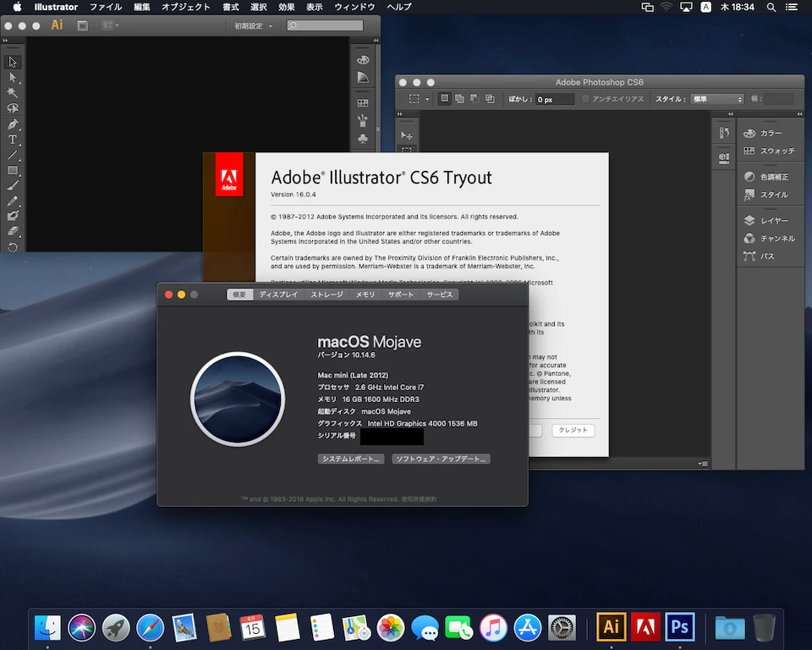
Task: Switch to the ディスプレイ tab
Action: coord(278,295)
